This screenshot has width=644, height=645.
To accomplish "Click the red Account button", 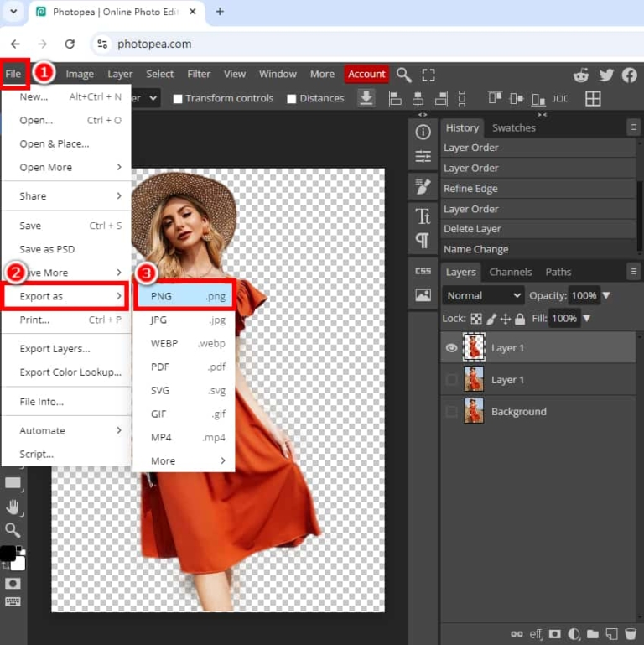I will tap(366, 74).
